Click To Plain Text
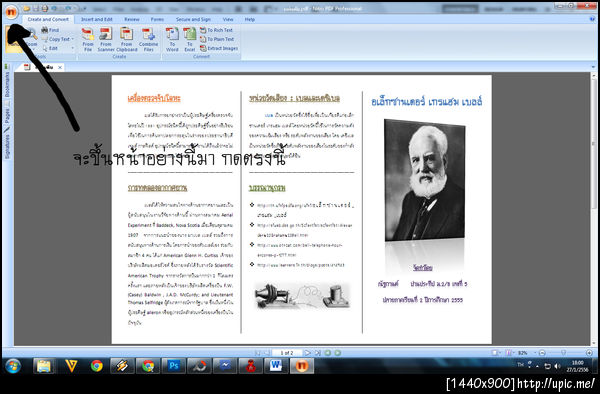This screenshot has height=394, width=600. click(217, 39)
